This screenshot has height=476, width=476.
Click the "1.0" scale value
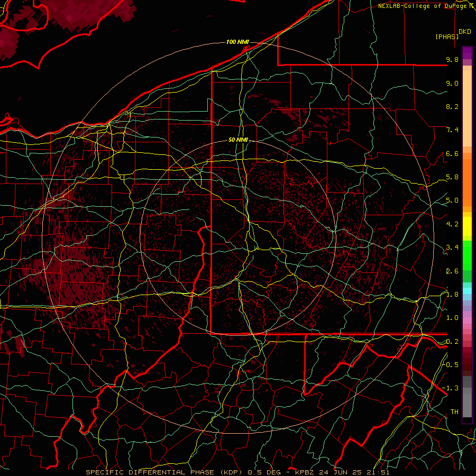[x=452, y=318]
